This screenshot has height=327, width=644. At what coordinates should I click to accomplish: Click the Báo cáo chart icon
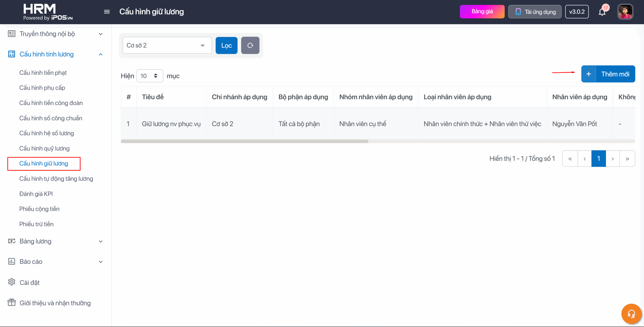(x=12, y=261)
